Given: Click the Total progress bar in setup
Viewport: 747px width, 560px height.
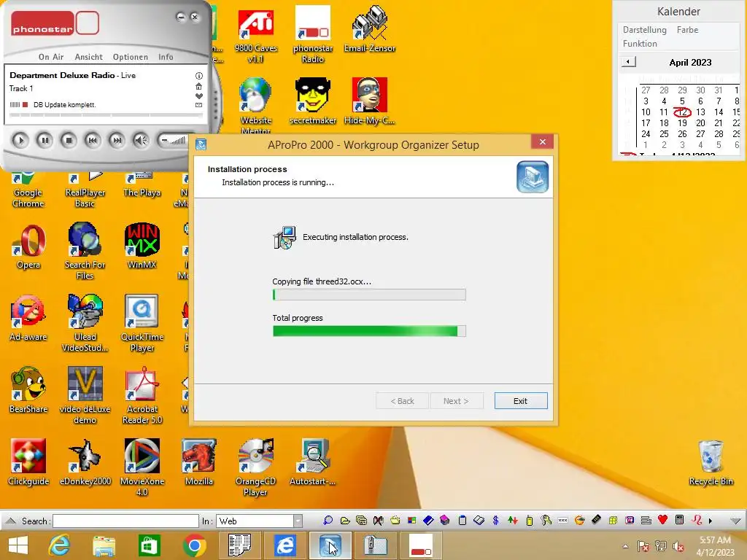Looking at the screenshot, I should point(369,331).
